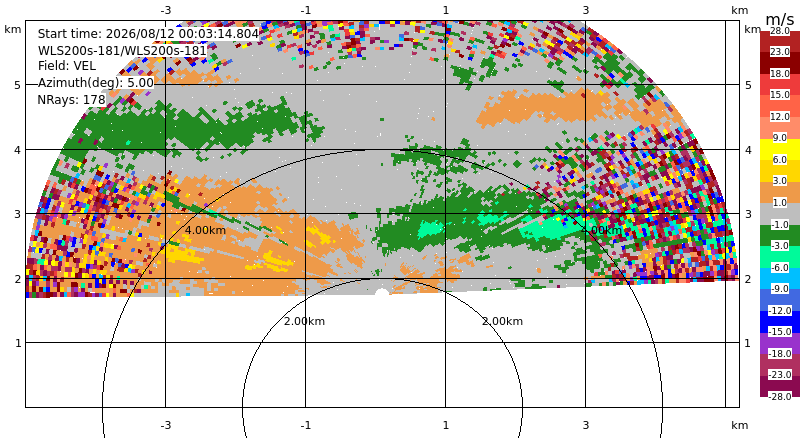800x438 pixels.
Task: Click the Field: VEL label
Action: pyautogui.click(x=67, y=66)
